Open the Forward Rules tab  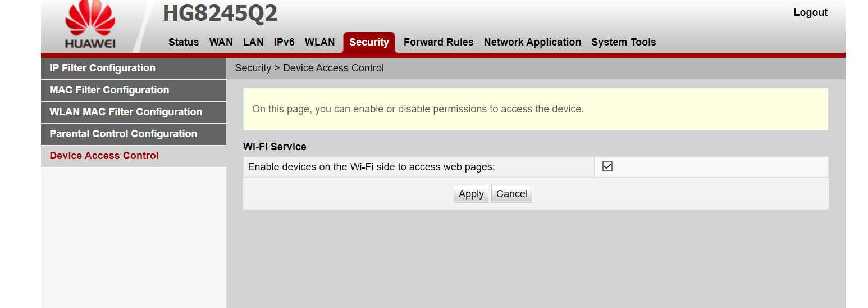438,42
